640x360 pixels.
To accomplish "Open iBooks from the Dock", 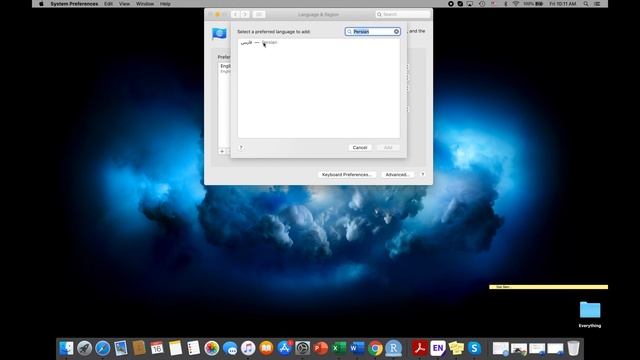I will click(x=266, y=348).
